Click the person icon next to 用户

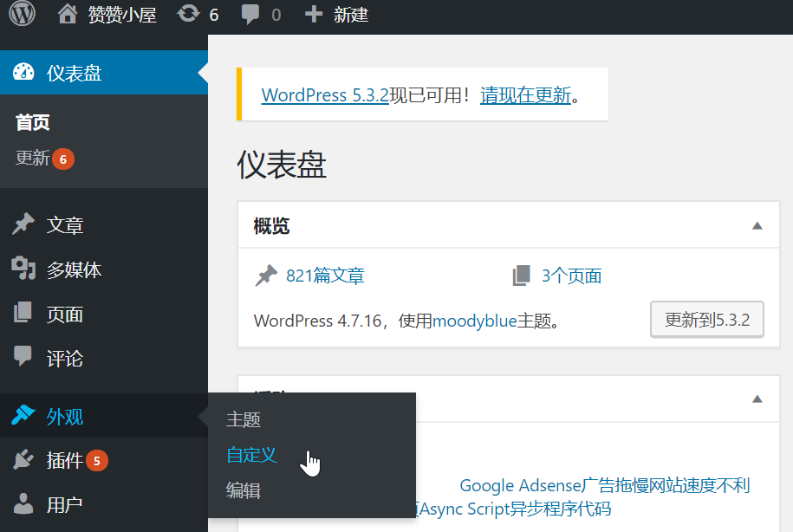click(23, 503)
